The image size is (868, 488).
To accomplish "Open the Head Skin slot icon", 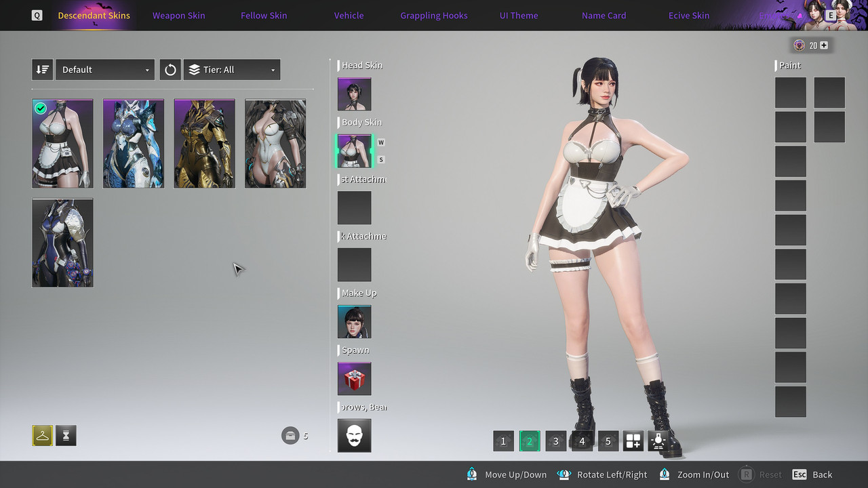I will (x=355, y=94).
